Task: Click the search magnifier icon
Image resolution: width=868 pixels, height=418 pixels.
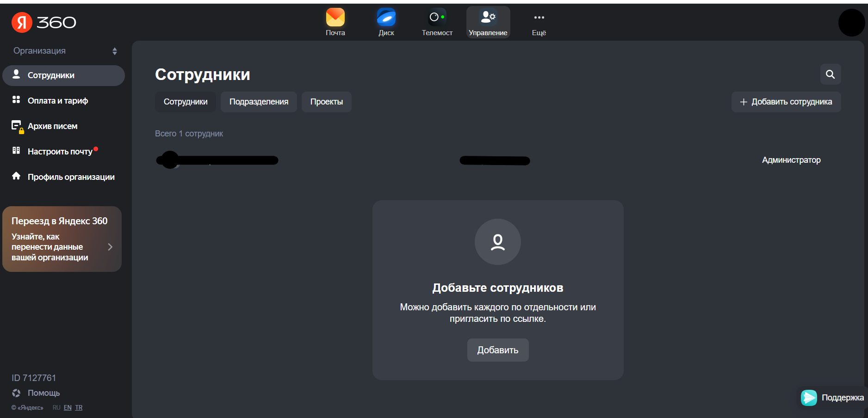Action: point(831,74)
